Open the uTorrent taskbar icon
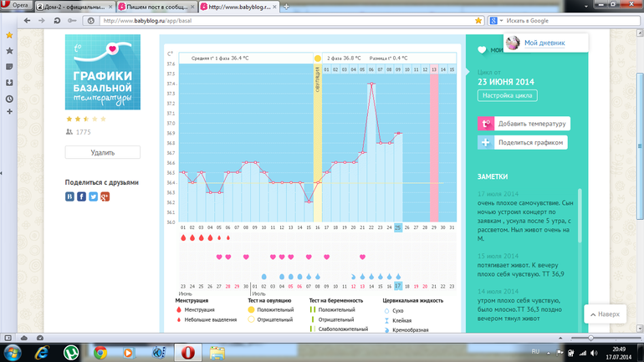 point(72,353)
